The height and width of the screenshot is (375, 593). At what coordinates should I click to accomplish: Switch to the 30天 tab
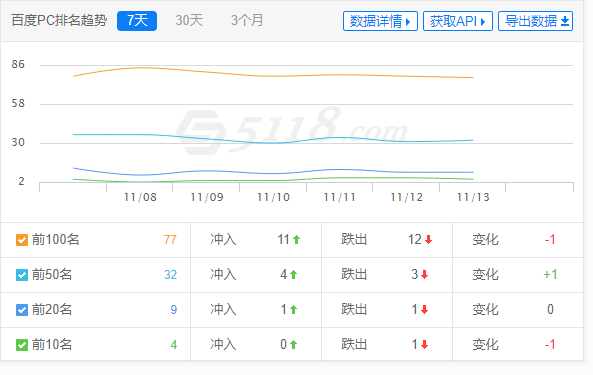coord(189,20)
